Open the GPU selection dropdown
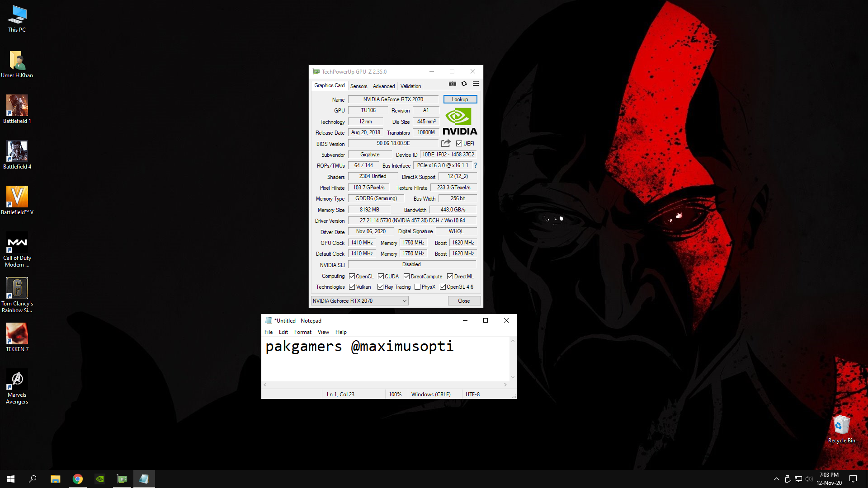868x488 pixels. point(360,301)
